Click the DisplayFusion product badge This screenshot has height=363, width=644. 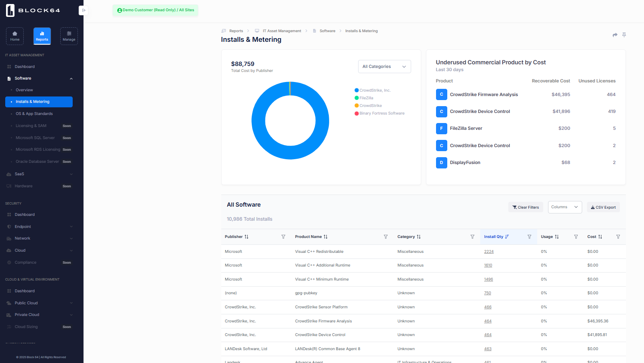[441, 162]
